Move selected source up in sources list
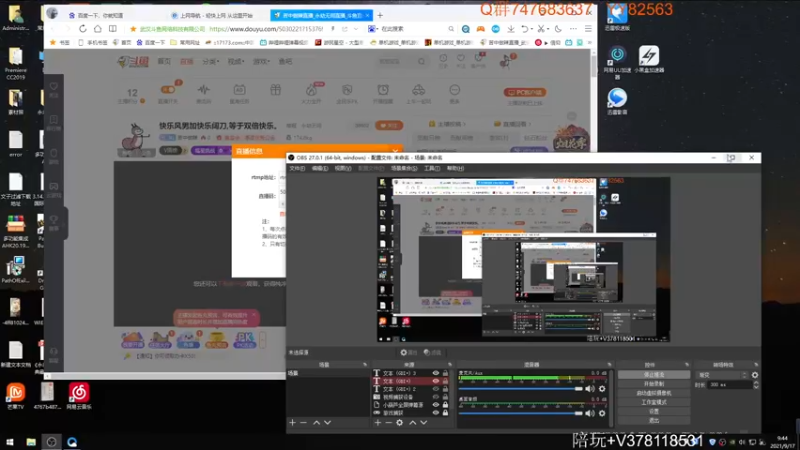The image size is (800, 450). [412, 422]
